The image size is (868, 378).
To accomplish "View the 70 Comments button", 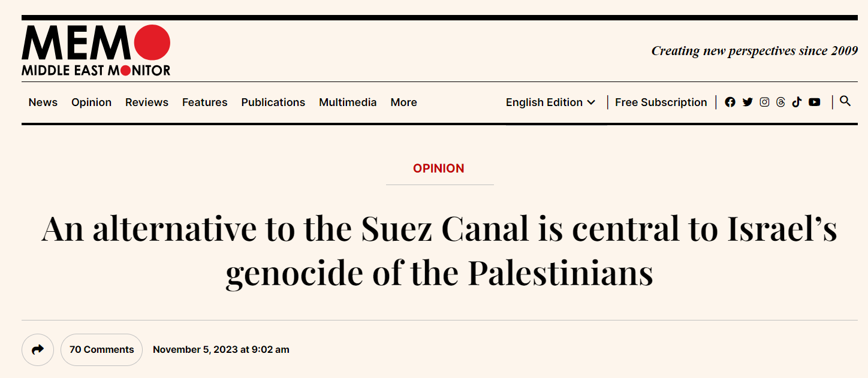I will (x=101, y=350).
